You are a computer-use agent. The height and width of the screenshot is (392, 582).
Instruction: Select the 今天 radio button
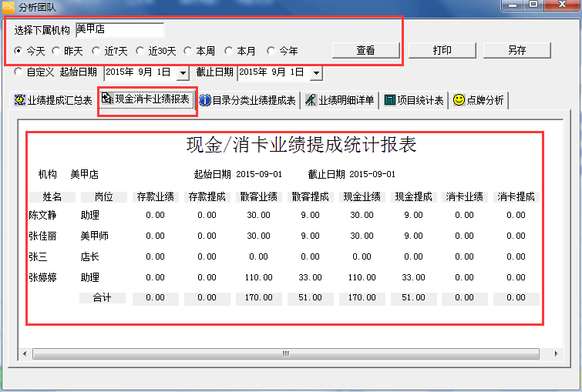(18, 50)
